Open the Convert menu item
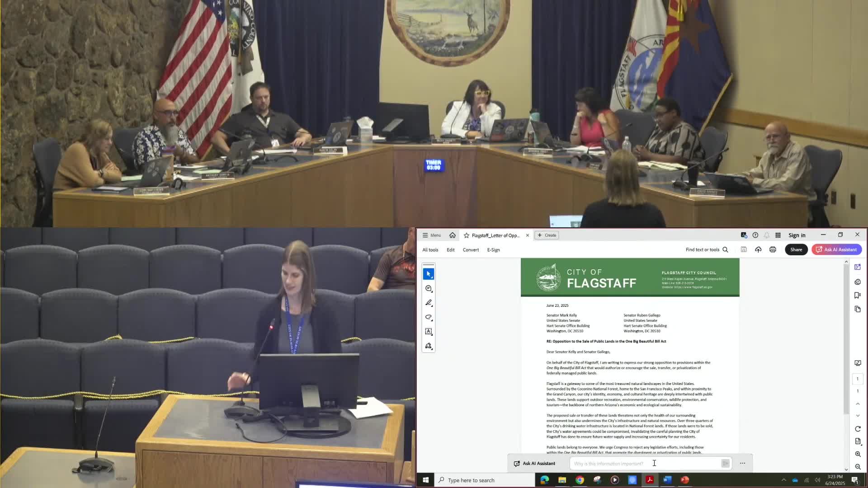This screenshot has width=868, height=488. [471, 250]
